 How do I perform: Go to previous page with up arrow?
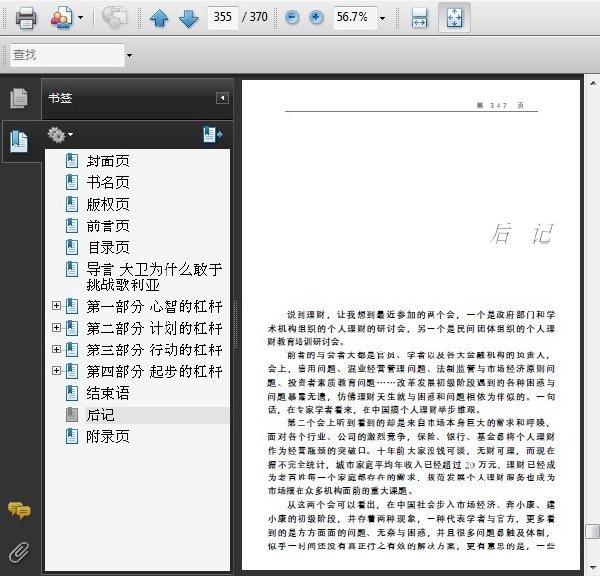159,18
